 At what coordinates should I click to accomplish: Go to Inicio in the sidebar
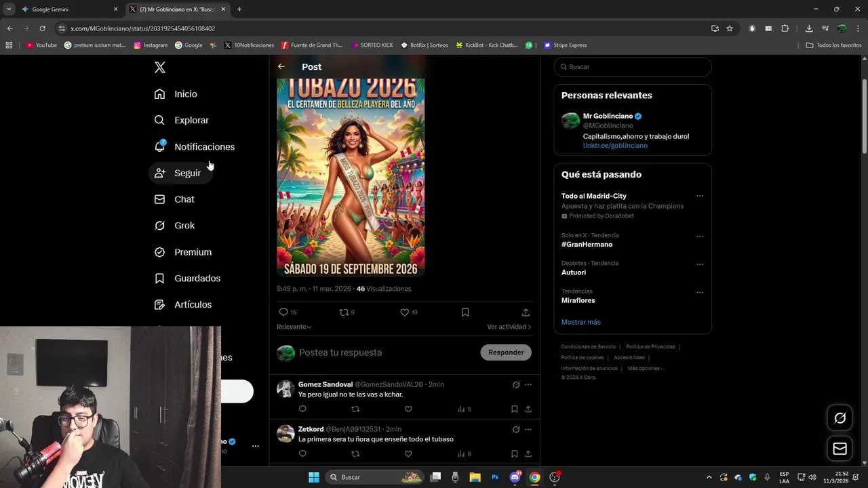(x=176, y=94)
